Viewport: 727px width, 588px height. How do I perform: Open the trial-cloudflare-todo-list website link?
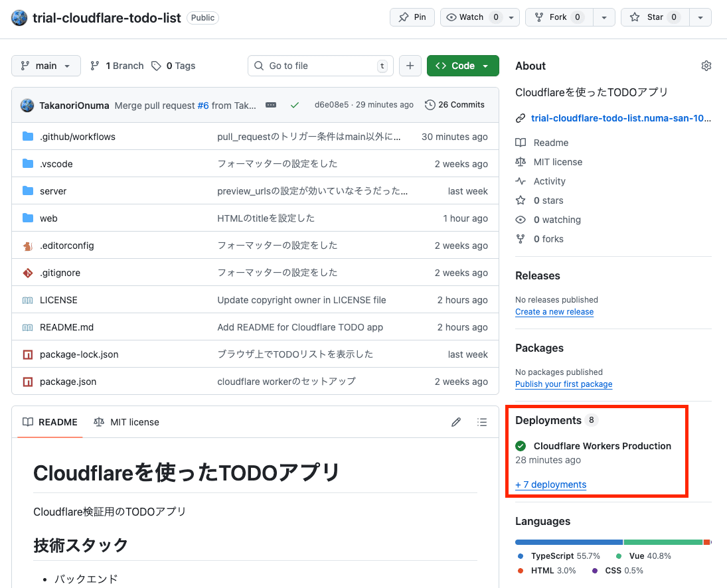coord(620,118)
